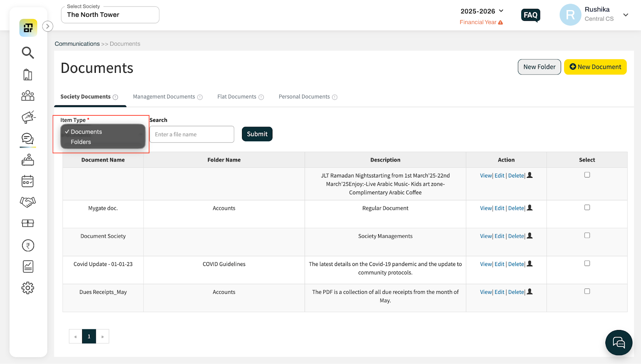Screen dimensions: 641x364
Task: Tick the checkbox for Dues Receipts_May row
Action: pyautogui.click(x=587, y=292)
